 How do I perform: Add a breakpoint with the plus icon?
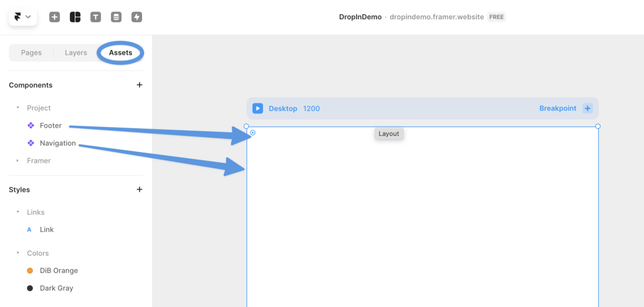click(587, 108)
